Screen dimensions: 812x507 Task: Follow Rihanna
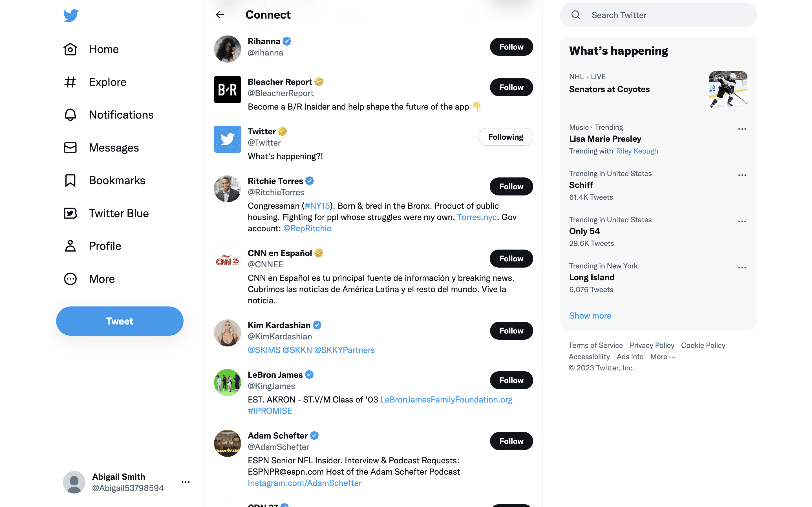pyautogui.click(x=511, y=47)
